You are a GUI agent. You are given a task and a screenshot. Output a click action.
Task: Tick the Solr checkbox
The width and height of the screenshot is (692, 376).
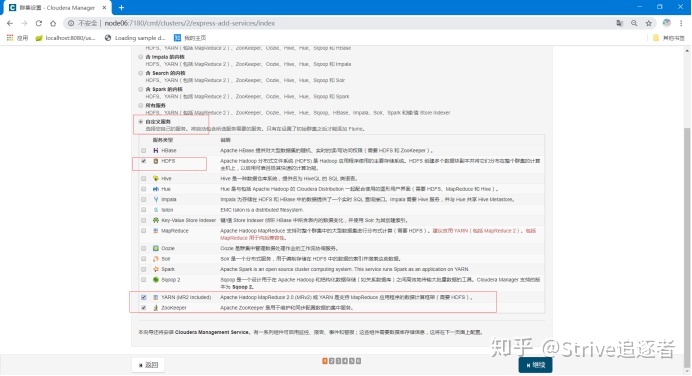(143, 259)
